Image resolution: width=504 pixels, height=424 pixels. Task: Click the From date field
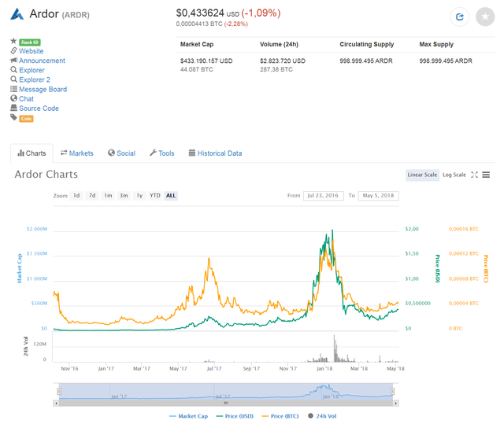tap(324, 196)
